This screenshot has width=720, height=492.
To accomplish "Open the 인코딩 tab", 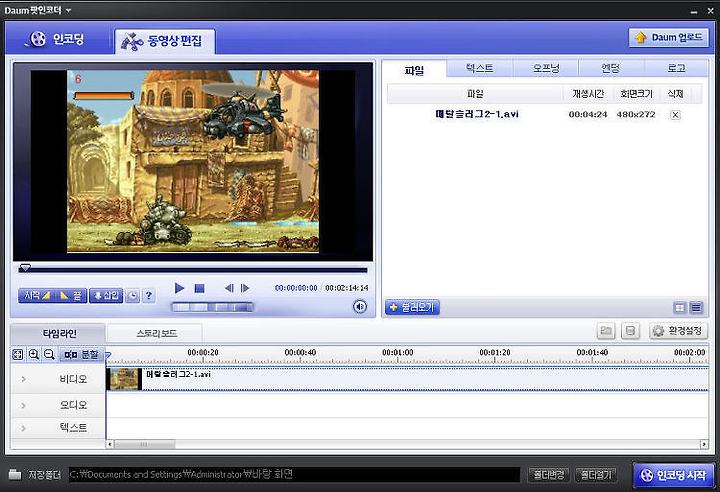I will coord(57,39).
